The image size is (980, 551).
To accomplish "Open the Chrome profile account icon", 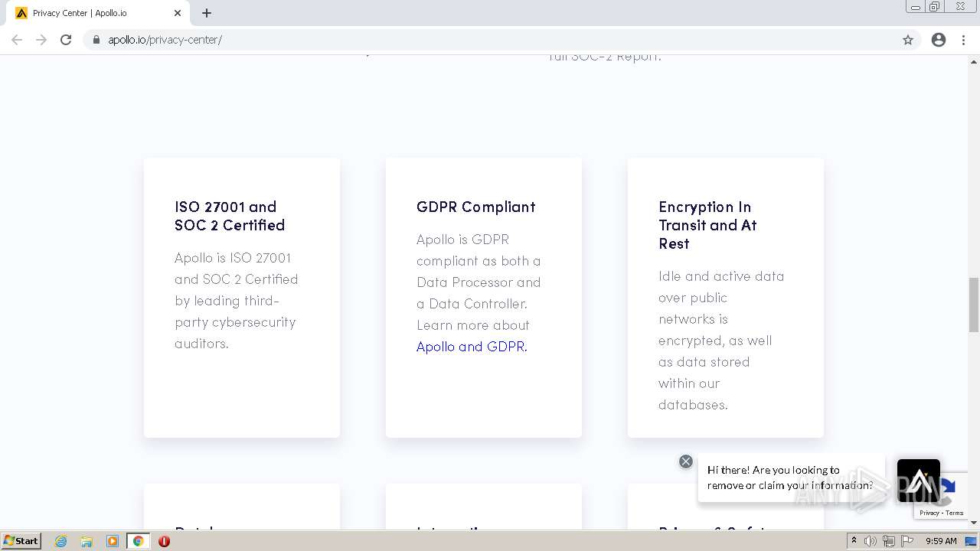I will pos(939,40).
